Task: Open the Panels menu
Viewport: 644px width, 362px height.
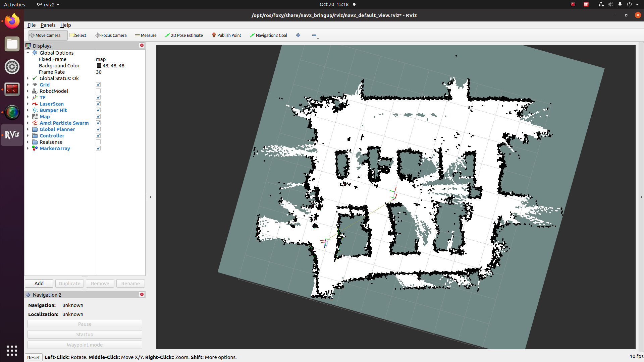Action: [x=48, y=25]
